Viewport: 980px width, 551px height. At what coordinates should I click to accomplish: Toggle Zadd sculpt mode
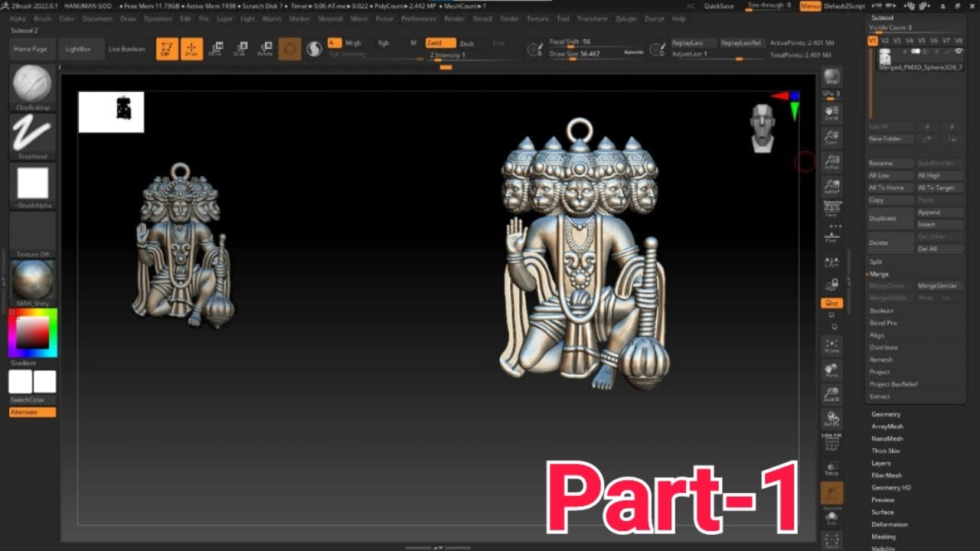pos(440,43)
